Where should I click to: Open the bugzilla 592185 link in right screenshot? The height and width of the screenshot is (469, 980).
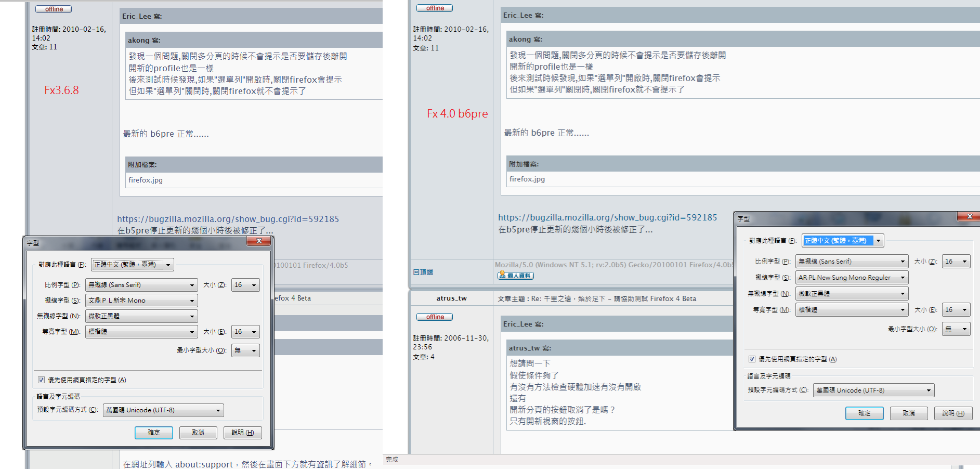pos(608,218)
